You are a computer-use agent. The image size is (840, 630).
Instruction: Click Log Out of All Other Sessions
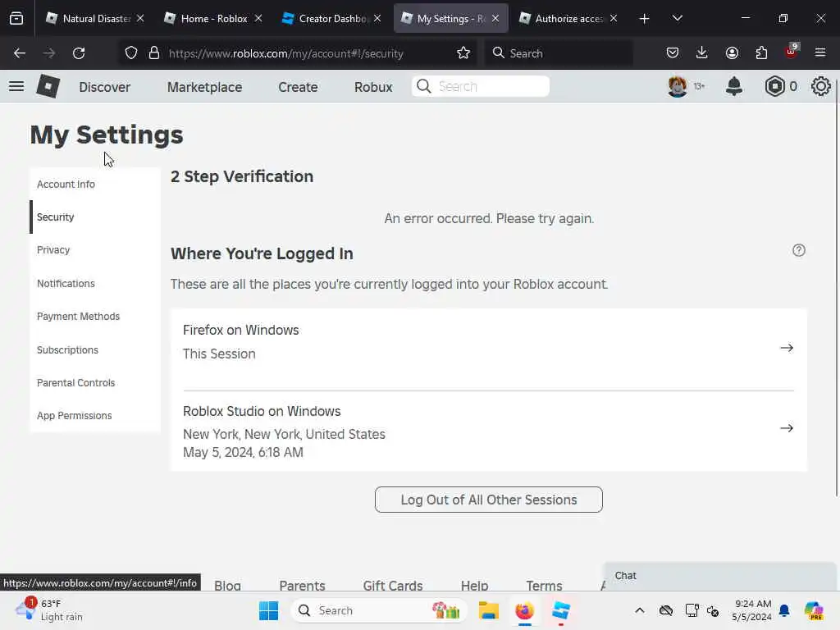tap(489, 500)
